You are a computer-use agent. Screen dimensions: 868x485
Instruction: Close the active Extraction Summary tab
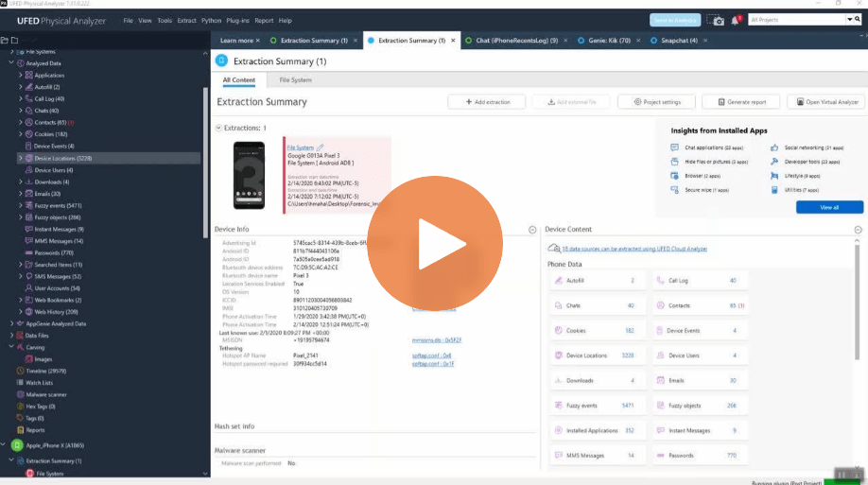[453, 41]
